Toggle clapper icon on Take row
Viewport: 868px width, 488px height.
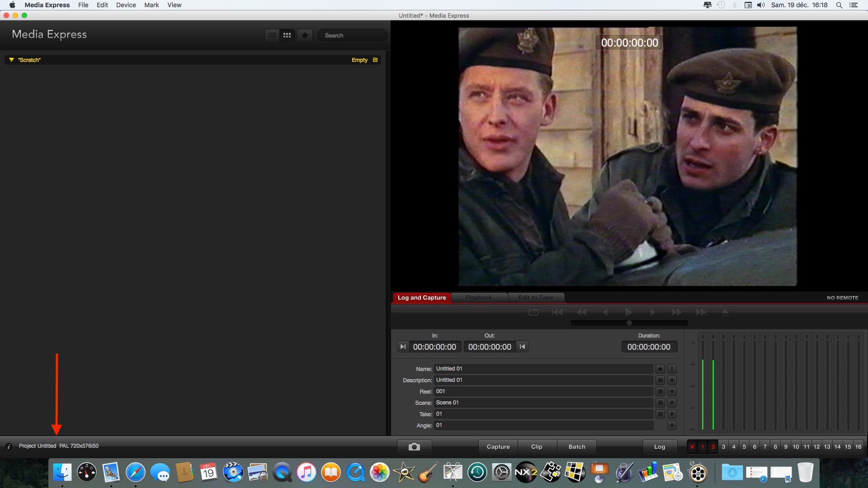[660, 414]
